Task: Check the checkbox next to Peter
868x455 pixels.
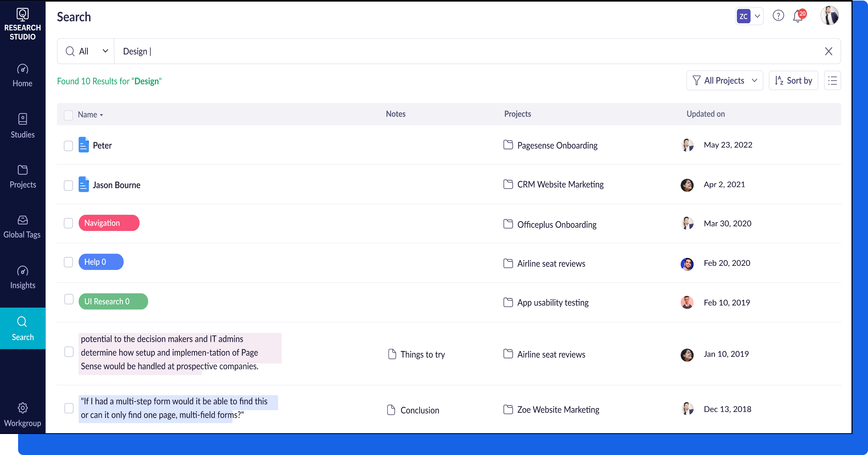Action: [68, 146]
